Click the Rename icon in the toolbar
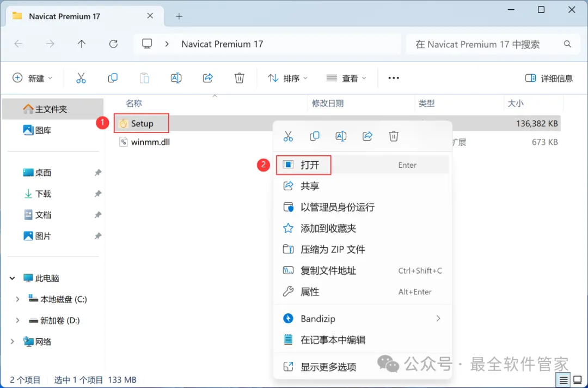 click(176, 78)
